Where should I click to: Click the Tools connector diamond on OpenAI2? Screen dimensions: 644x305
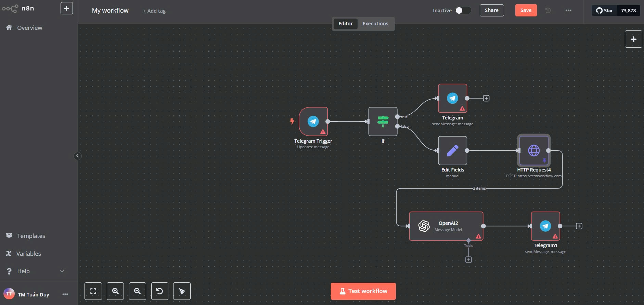point(468,240)
